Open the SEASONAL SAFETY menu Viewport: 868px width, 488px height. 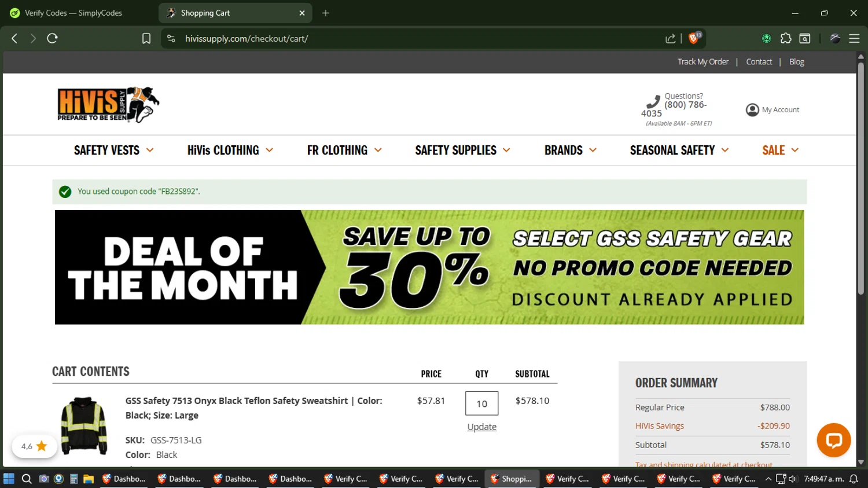(x=672, y=151)
